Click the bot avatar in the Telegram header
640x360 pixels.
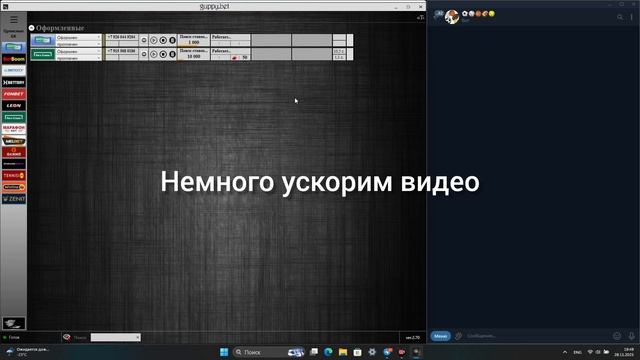(452, 17)
